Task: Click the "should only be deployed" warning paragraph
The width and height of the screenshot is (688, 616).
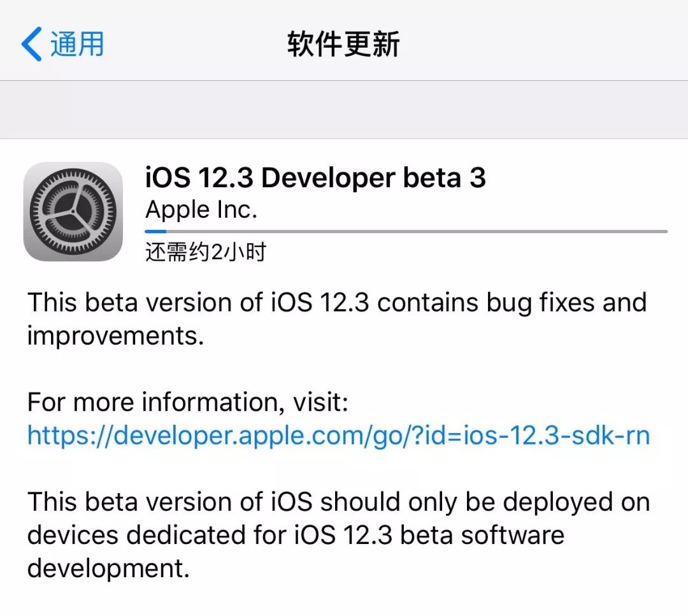Action: [x=338, y=534]
